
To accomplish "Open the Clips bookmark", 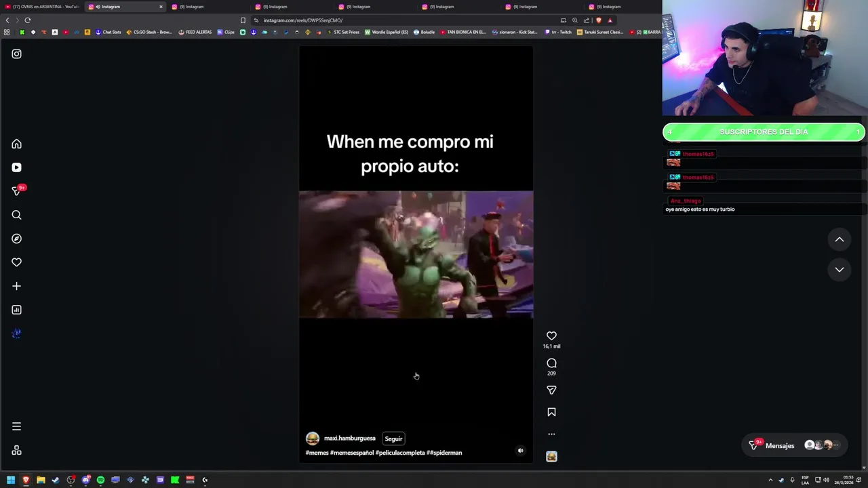I will 226,32.
